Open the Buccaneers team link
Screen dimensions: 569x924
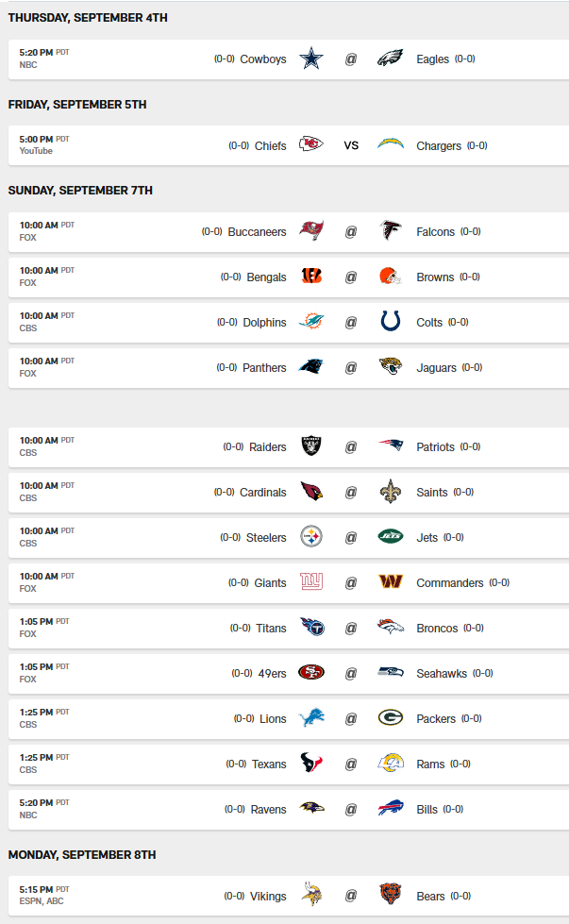[x=257, y=232]
